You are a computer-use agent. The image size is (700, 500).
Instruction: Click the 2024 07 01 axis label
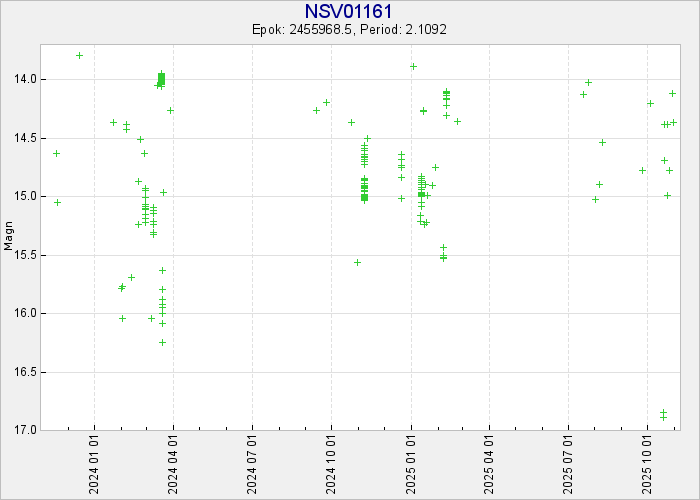[x=252, y=464]
